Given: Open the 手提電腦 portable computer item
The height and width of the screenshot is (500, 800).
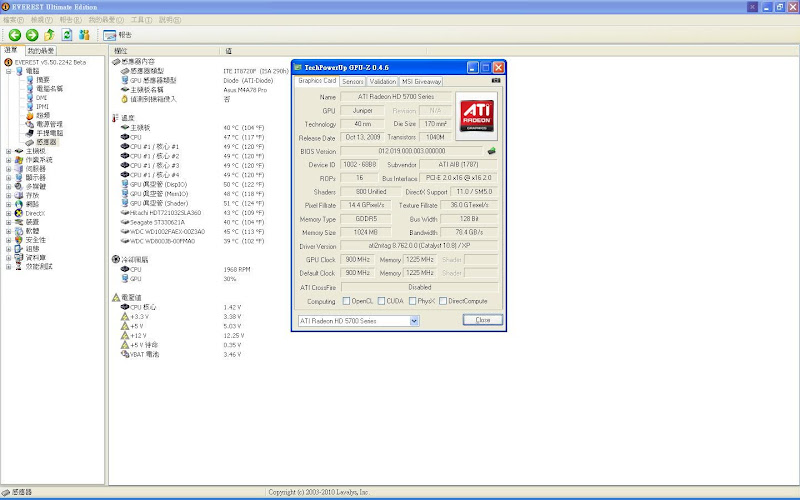Looking at the screenshot, I should (x=49, y=133).
